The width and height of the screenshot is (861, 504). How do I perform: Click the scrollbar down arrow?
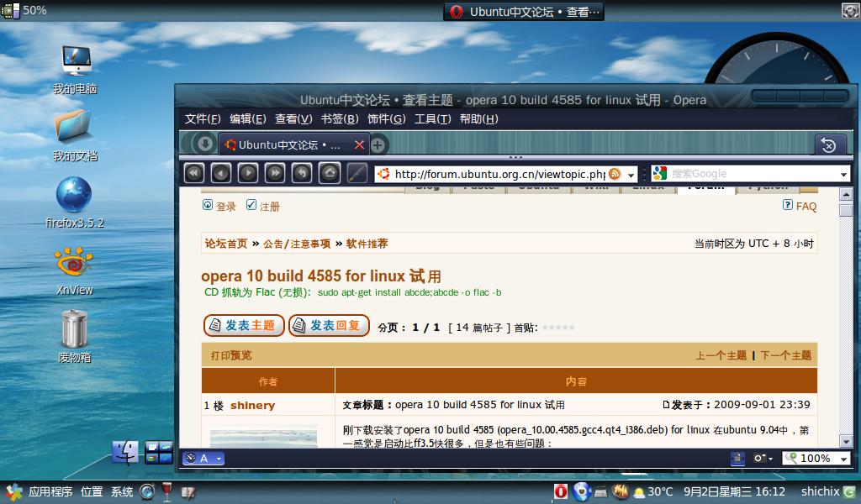pos(846,441)
